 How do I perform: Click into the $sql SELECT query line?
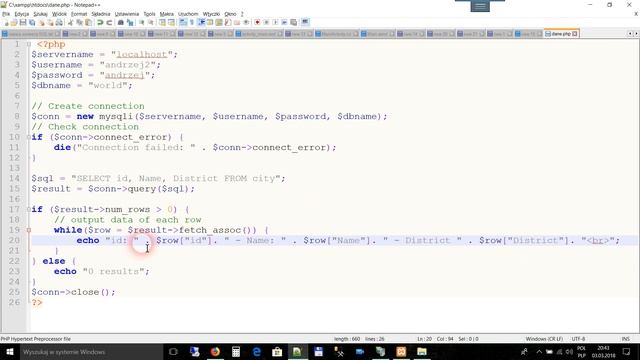click(x=158, y=178)
